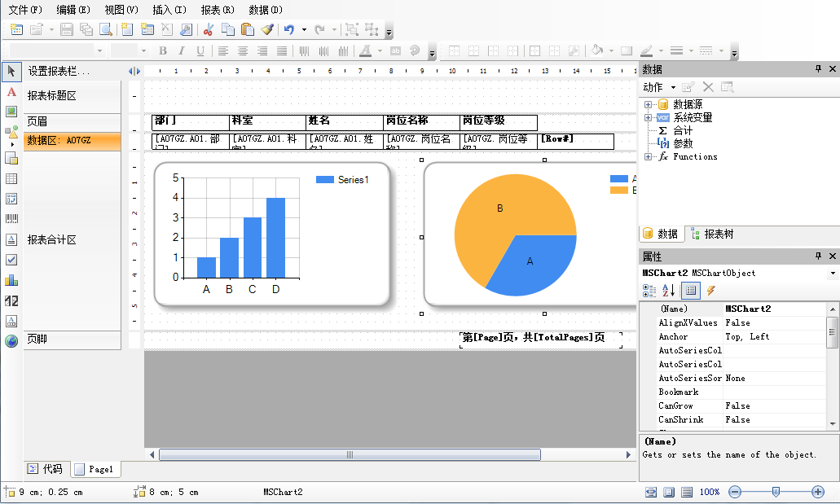Open the 文件(F) menu
The image size is (840, 504).
24,10
